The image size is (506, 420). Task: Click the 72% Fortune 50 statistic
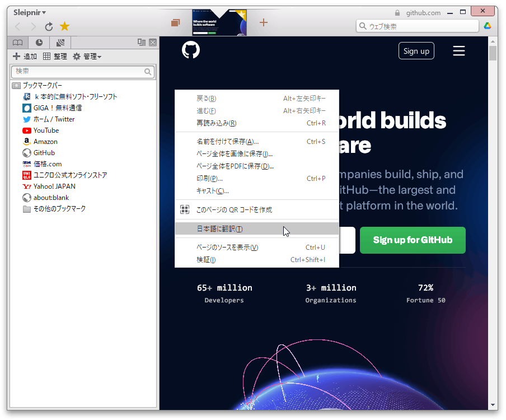tap(425, 293)
